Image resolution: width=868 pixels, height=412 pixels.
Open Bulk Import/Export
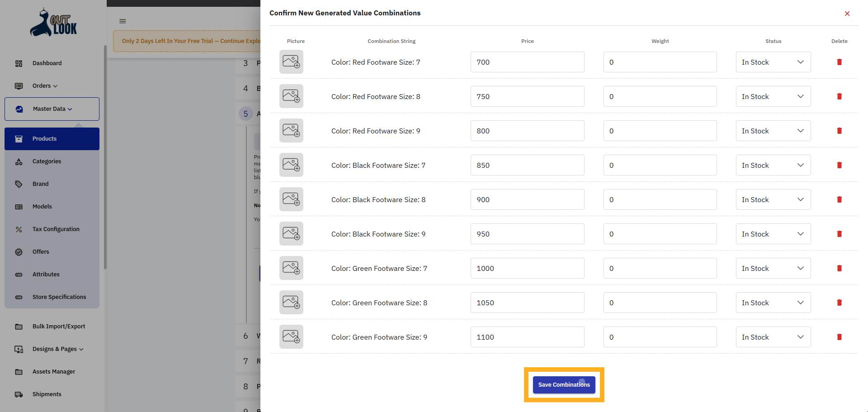point(58,327)
